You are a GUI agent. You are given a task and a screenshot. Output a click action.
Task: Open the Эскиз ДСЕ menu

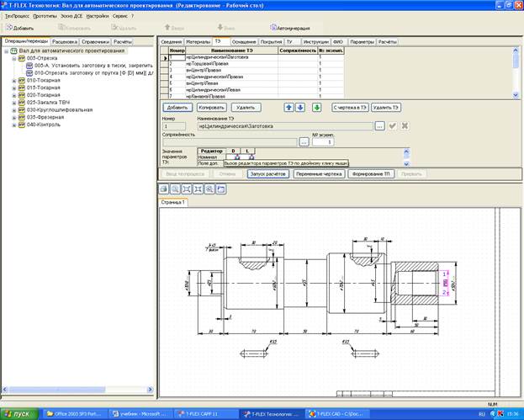point(71,16)
